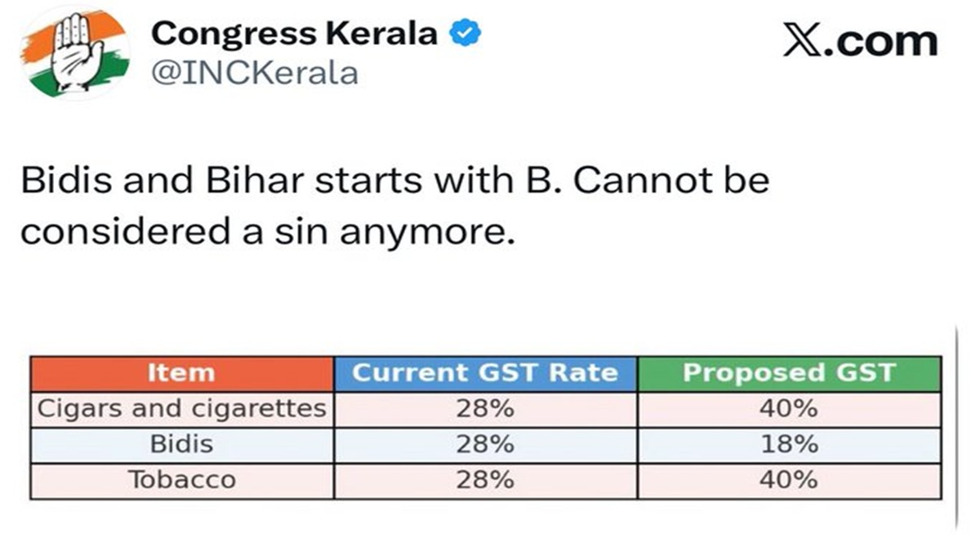Image resolution: width=980 pixels, height=551 pixels.
Task: Select the current 28% rate for Tobacco
Action: coord(485,480)
